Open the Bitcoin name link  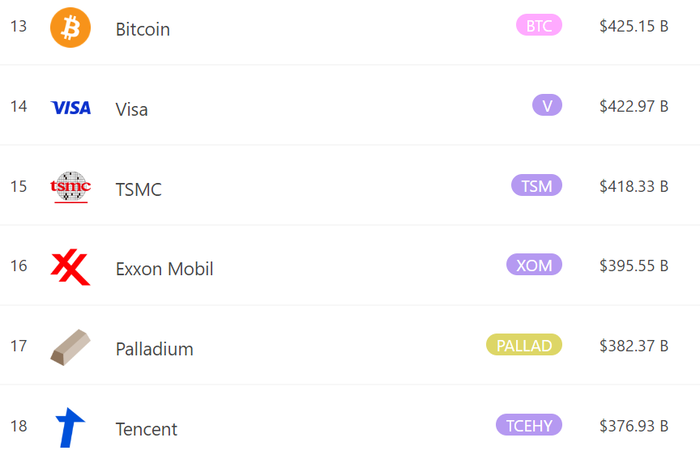[x=143, y=29]
